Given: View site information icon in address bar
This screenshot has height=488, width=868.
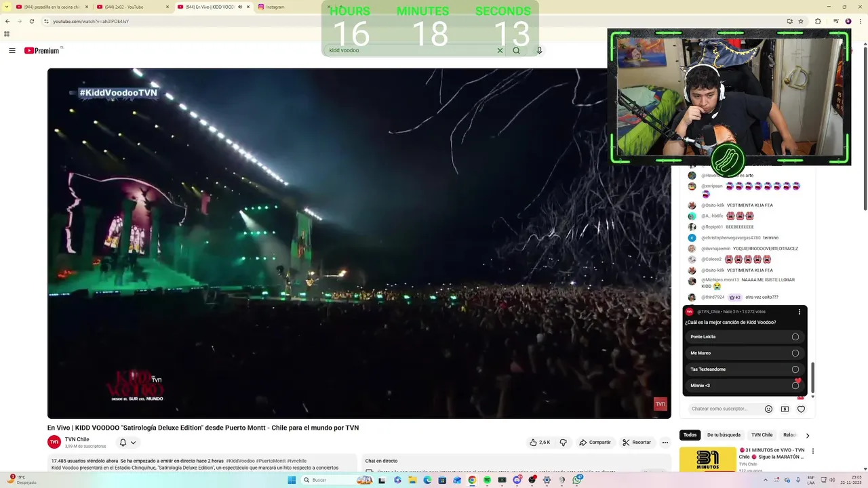Looking at the screenshot, I should click(46, 21).
